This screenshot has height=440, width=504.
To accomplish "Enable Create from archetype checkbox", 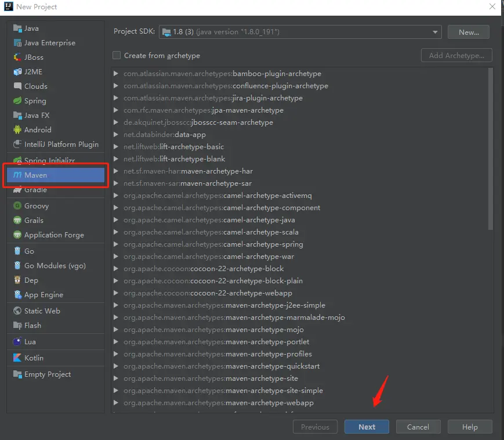I will click(117, 55).
